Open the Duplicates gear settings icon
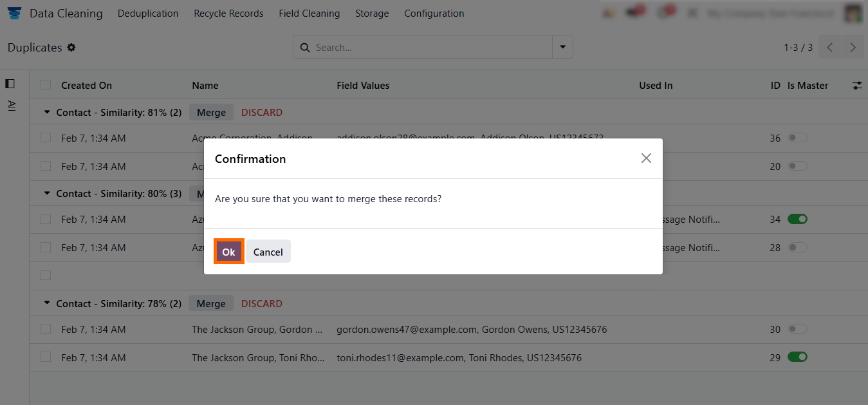The width and height of the screenshot is (868, 405). click(x=71, y=48)
